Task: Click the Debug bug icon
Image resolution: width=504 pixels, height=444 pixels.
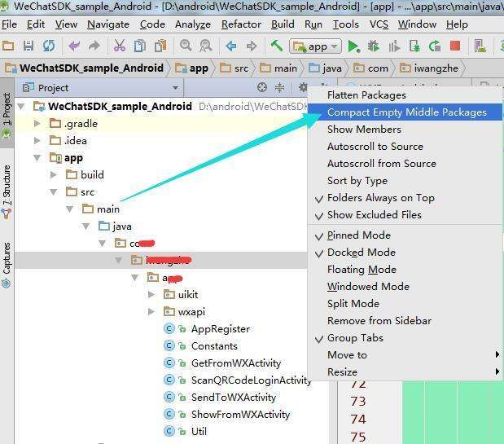Action: [373, 46]
